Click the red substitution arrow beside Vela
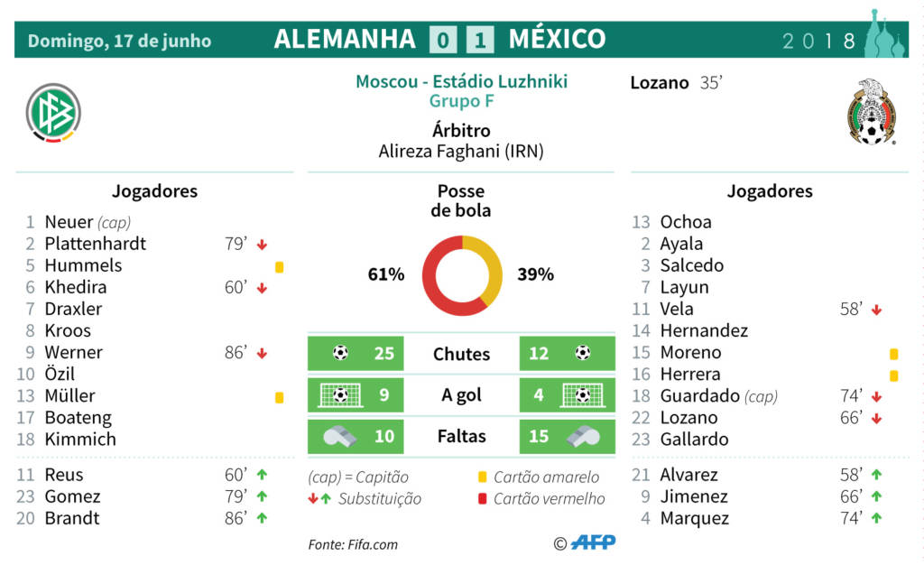This screenshot has width=924, height=565. click(x=875, y=310)
